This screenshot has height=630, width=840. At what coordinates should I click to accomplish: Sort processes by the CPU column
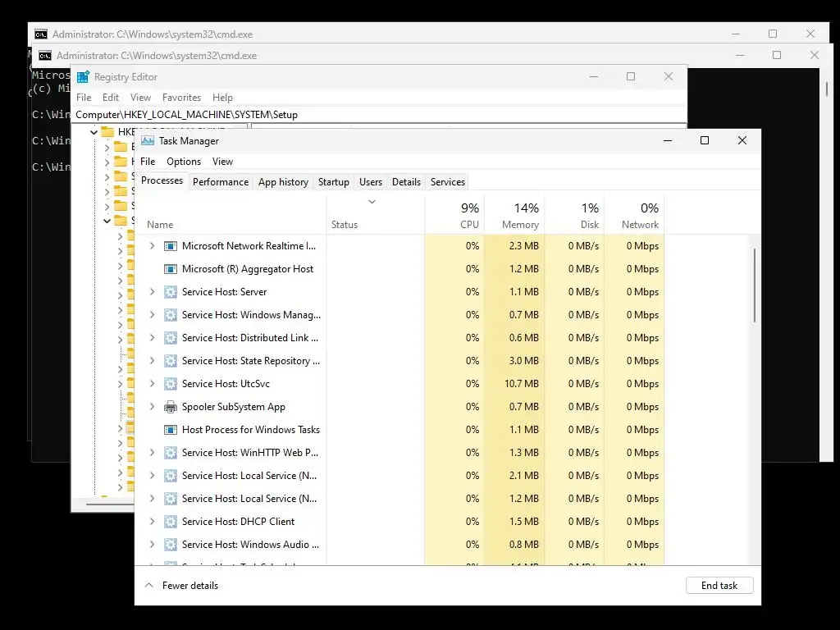coord(454,216)
